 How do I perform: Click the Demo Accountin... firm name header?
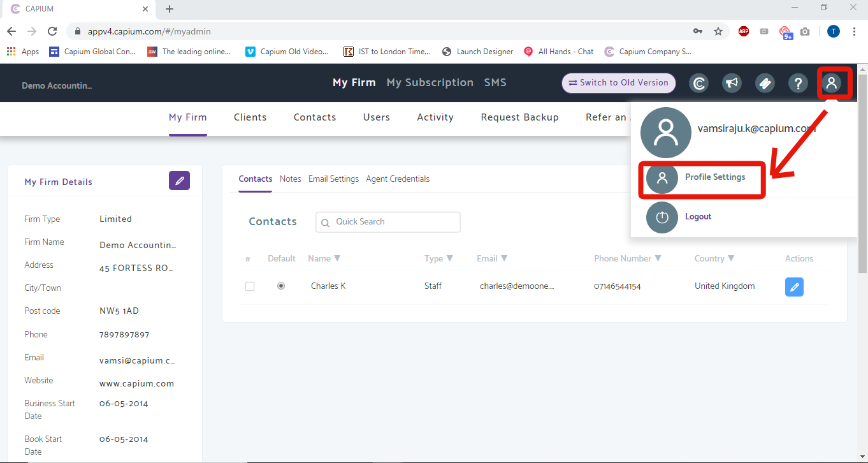57,85
